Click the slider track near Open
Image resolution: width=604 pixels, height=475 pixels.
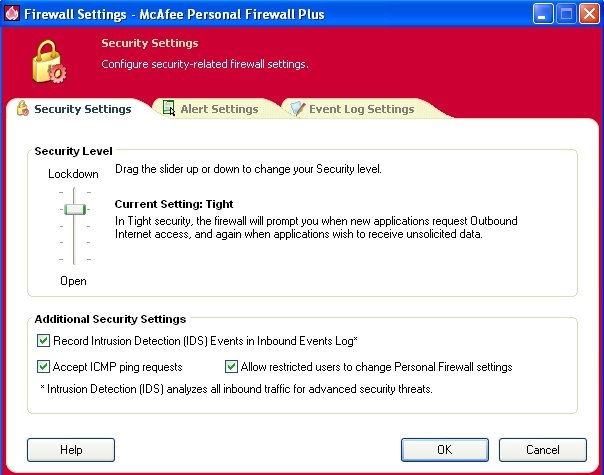click(x=74, y=259)
